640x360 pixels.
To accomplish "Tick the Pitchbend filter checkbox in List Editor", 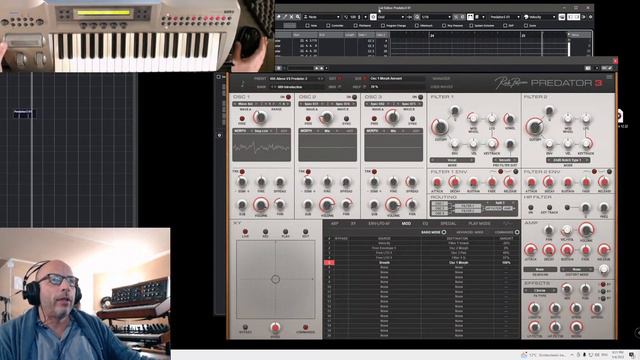I will 356,25.
